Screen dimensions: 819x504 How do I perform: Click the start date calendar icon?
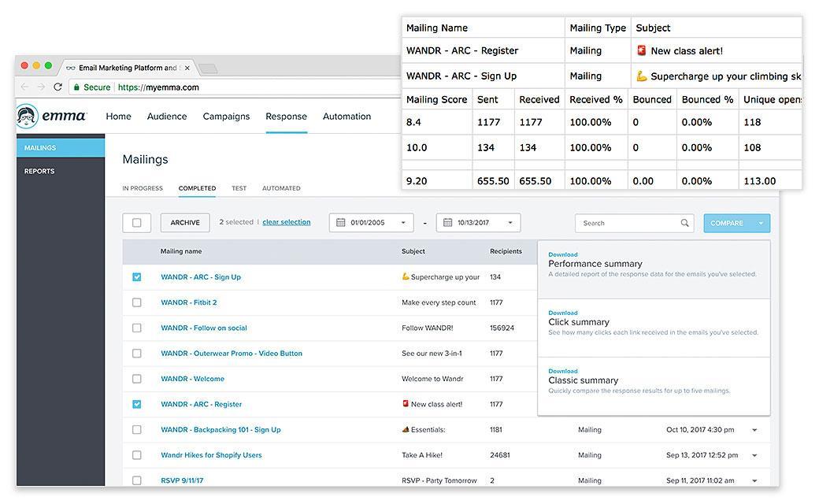tap(341, 223)
